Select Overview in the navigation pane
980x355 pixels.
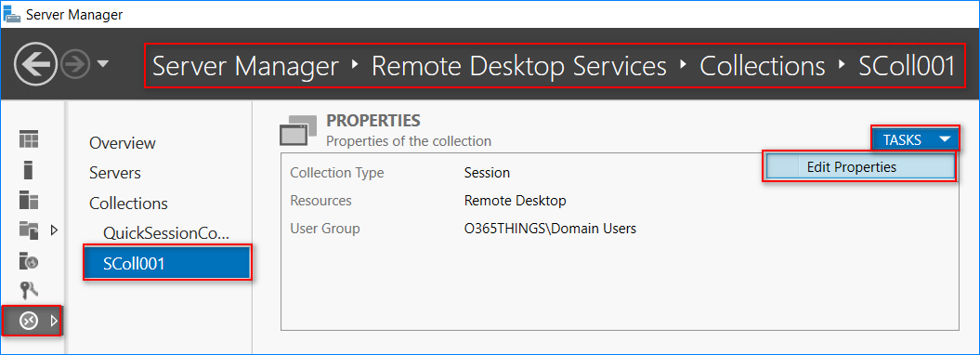click(x=123, y=143)
